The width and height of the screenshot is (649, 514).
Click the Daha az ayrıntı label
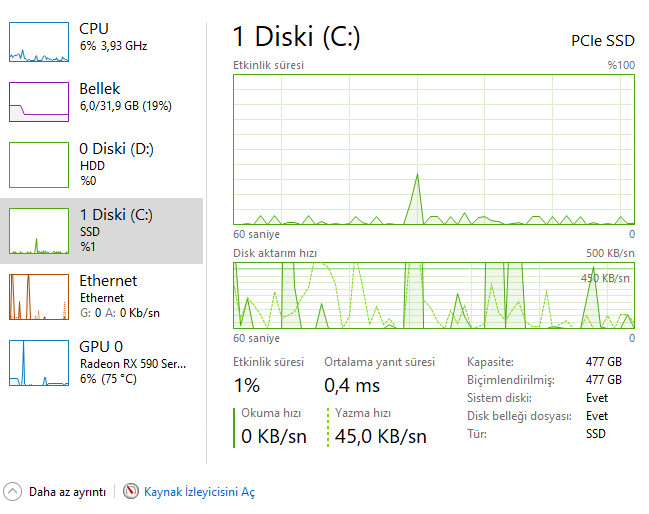pyautogui.click(x=67, y=492)
